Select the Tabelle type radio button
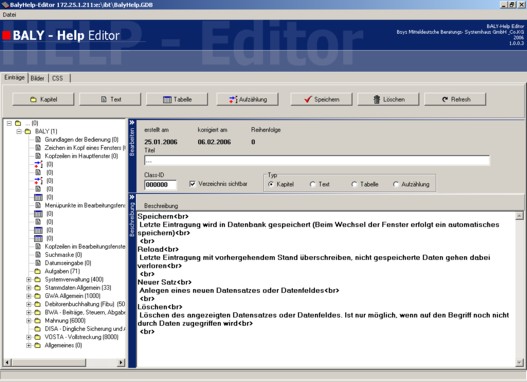 pos(354,184)
